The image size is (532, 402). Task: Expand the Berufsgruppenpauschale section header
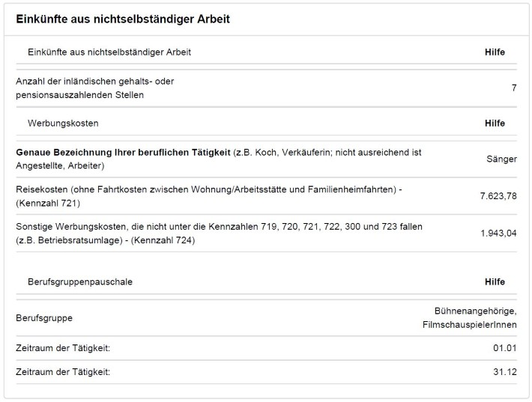point(80,282)
